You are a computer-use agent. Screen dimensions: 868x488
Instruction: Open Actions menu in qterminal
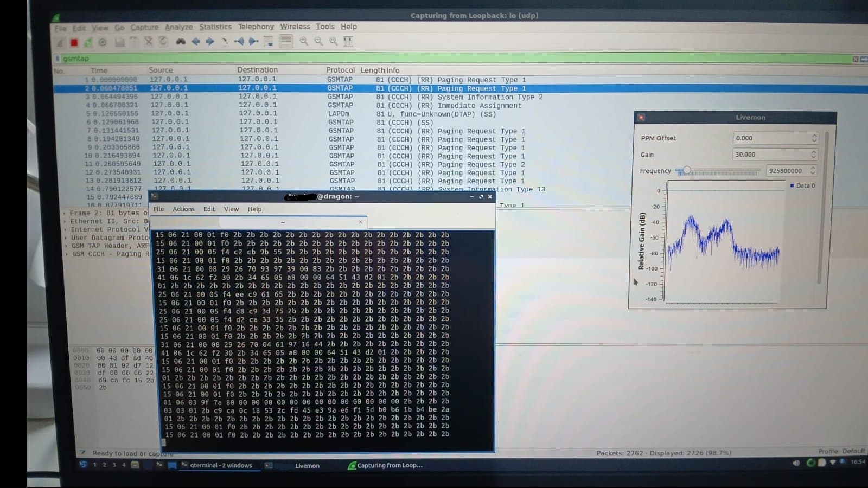183,209
